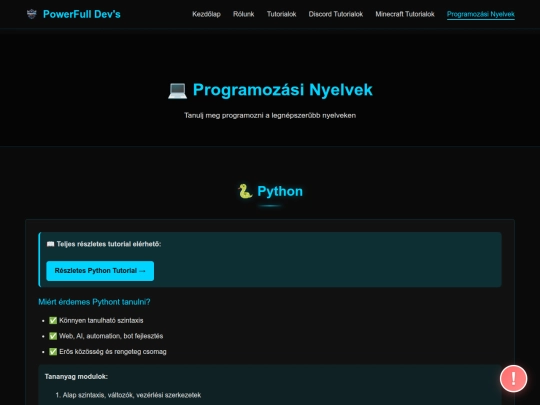Click the Részletes Python Tutorial button
Viewport: 540px width, 405px height.
click(x=100, y=271)
